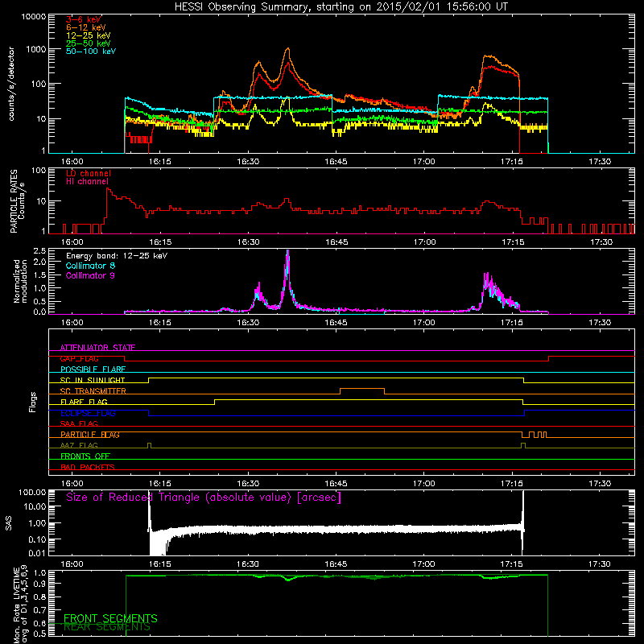644x644 pixels.
Task: Click the PARTICLE FLAG label
Action: pos(90,435)
